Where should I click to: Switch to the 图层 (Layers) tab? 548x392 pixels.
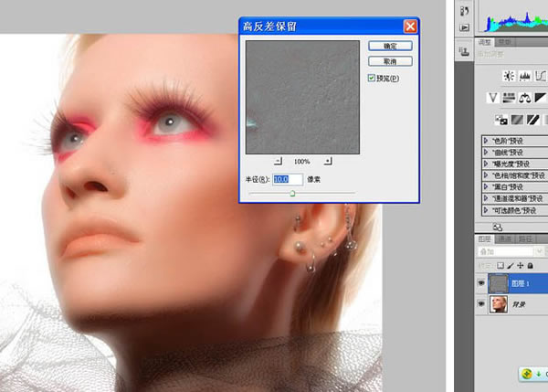coord(484,238)
